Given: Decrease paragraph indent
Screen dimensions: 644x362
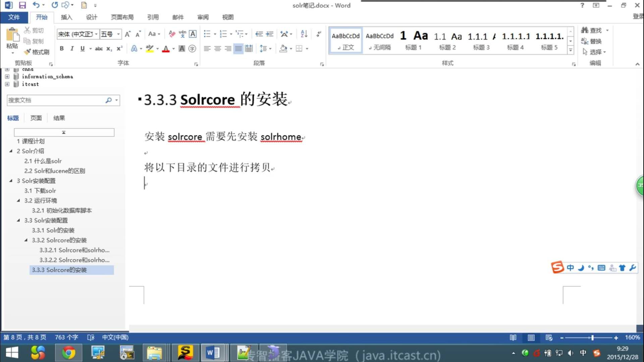Looking at the screenshot, I should tap(259, 34).
